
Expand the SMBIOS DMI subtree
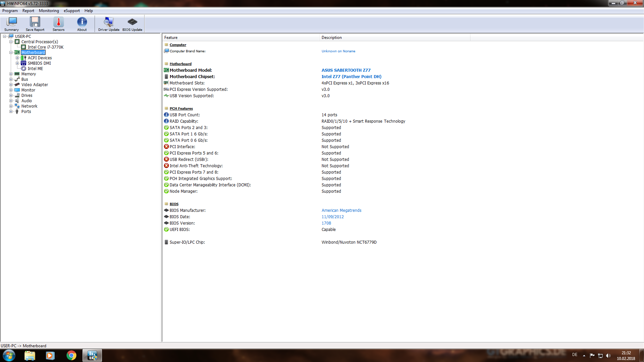coord(17,63)
